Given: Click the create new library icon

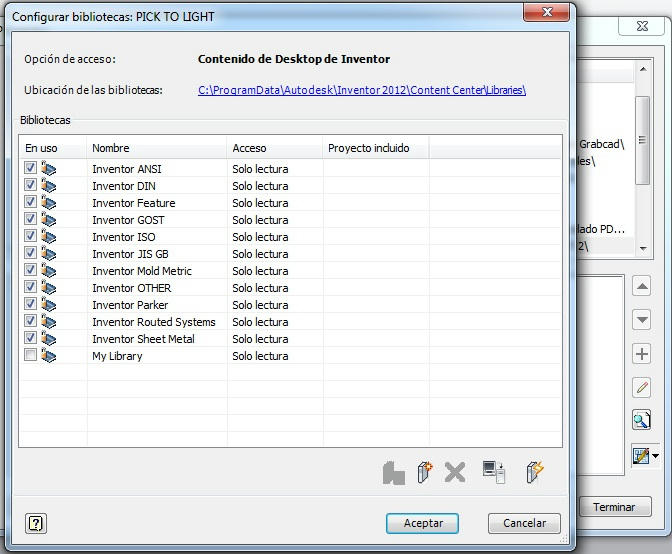Looking at the screenshot, I should tap(424, 473).
